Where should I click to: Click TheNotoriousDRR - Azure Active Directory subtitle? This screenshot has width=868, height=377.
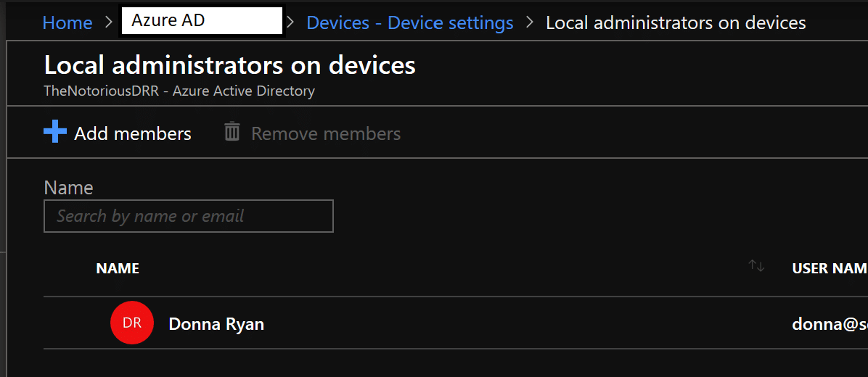(179, 91)
